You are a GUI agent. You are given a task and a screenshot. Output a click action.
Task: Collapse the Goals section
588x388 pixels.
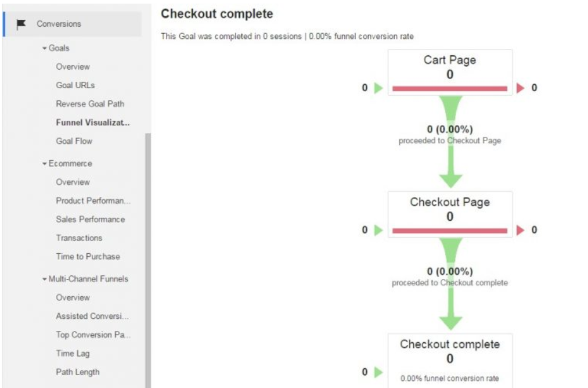pyautogui.click(x=45, y=48)
